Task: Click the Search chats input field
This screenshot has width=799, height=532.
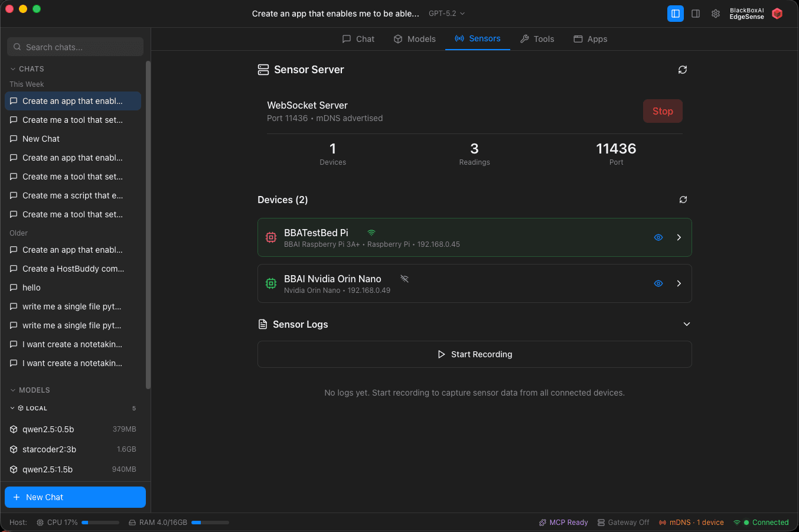Action: 76,47
